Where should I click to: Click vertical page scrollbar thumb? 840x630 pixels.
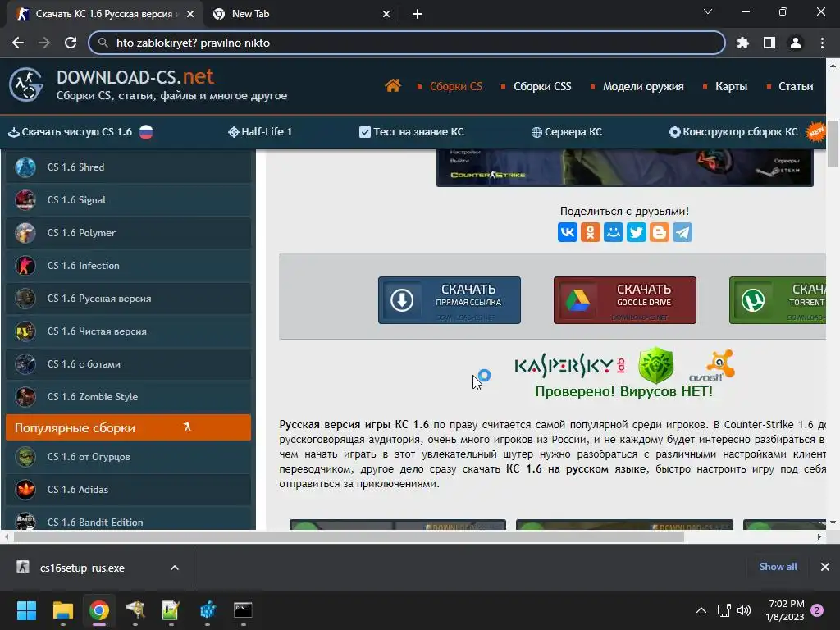pos(833,144)
